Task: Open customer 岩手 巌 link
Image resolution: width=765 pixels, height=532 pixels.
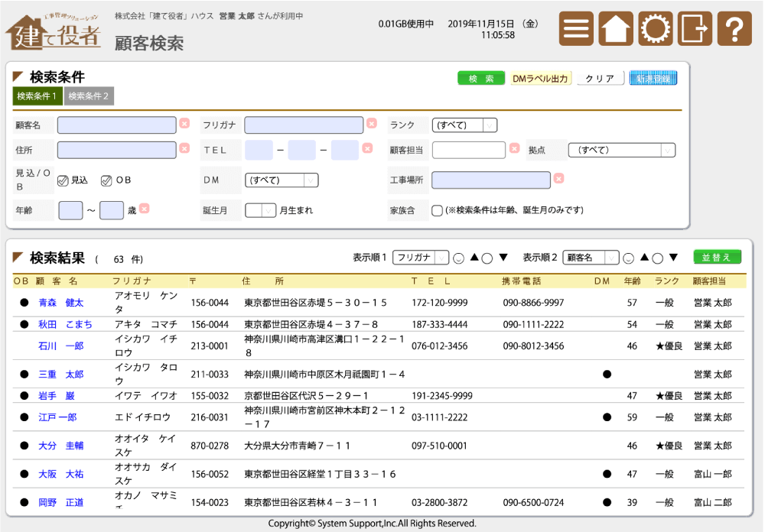Action: coord(57,396)
